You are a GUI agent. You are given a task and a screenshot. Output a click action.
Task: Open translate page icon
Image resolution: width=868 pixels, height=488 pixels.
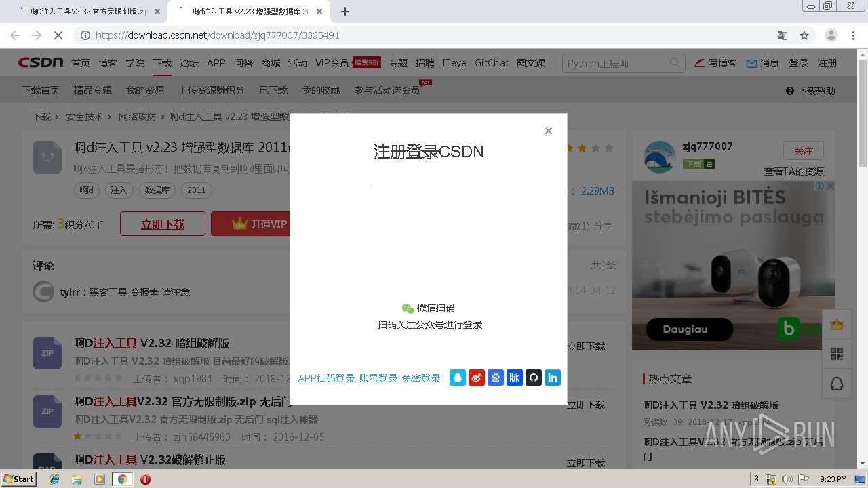pos(782,35)
